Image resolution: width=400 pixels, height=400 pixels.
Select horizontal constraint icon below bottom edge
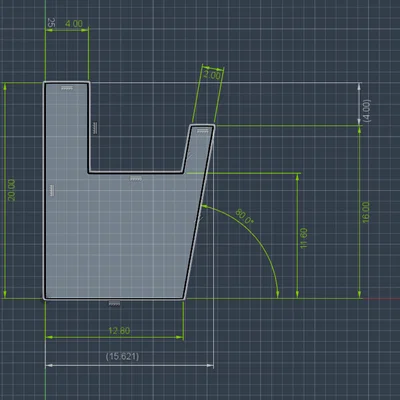[x=115, y=304]
